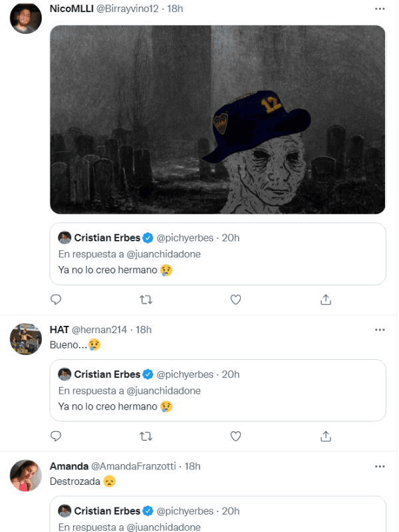The image size is (399, 532).
Task: Open more options on NicoMLLI's tweet
Action: pos(380,9)
